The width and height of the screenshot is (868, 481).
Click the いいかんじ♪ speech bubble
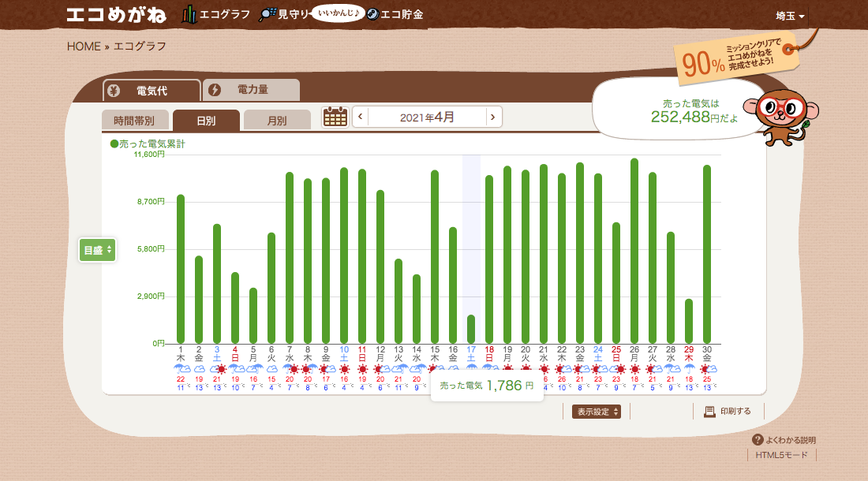(x=339, y=13)
